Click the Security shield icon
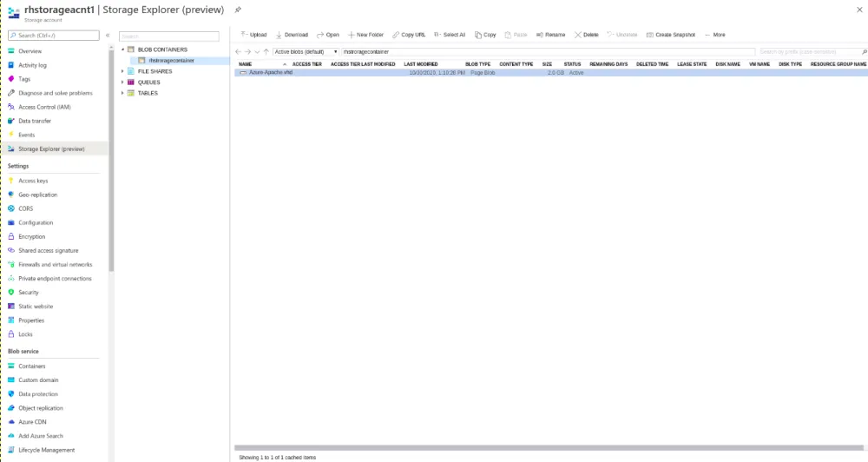The width and height of the screenshot is (868, 462). [11, 292]
